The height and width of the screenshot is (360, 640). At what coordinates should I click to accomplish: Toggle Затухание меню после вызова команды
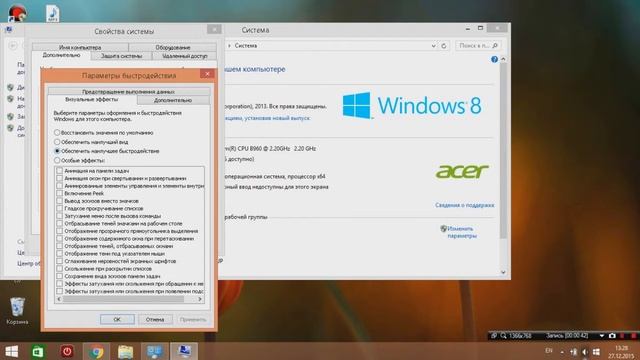[60, 216]
